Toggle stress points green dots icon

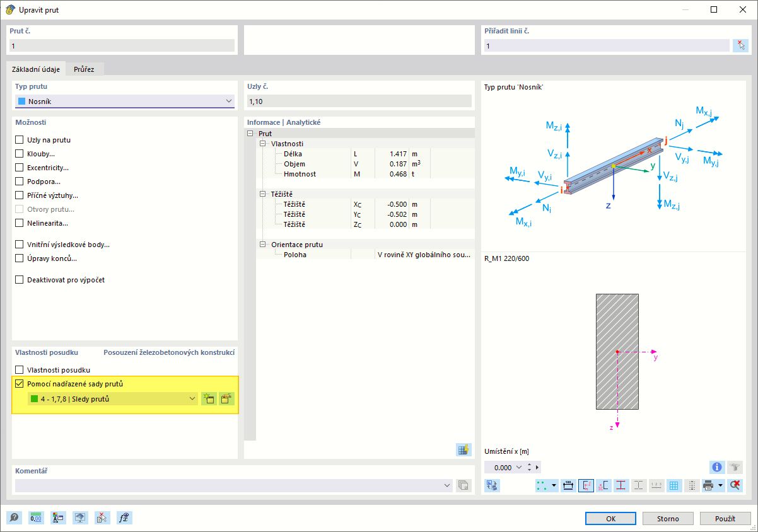coord(542,485)
